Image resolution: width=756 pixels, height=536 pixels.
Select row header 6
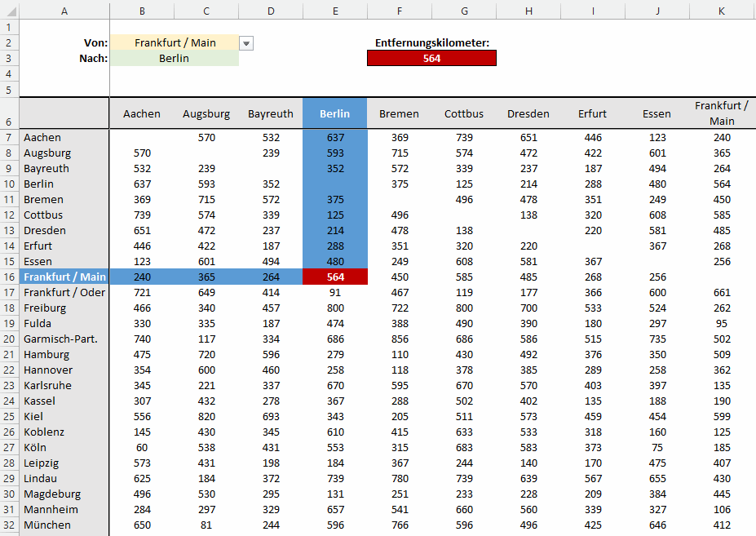pyautogui.click(x=9, y=114)
